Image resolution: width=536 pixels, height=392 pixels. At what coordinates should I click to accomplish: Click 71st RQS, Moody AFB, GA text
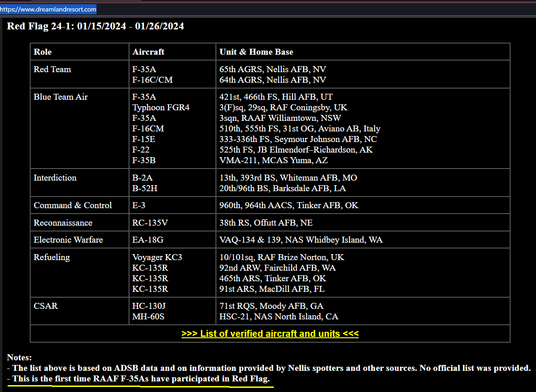click(x=271, y=306)
